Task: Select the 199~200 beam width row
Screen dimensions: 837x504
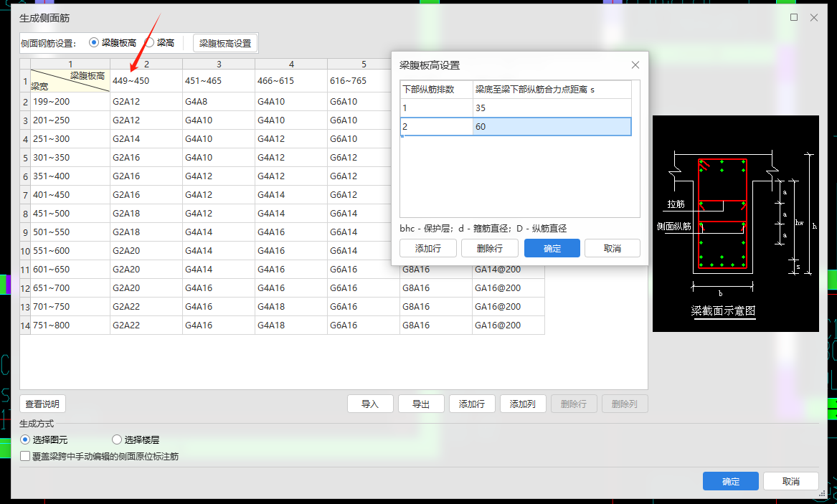Action: pos(70,101)
